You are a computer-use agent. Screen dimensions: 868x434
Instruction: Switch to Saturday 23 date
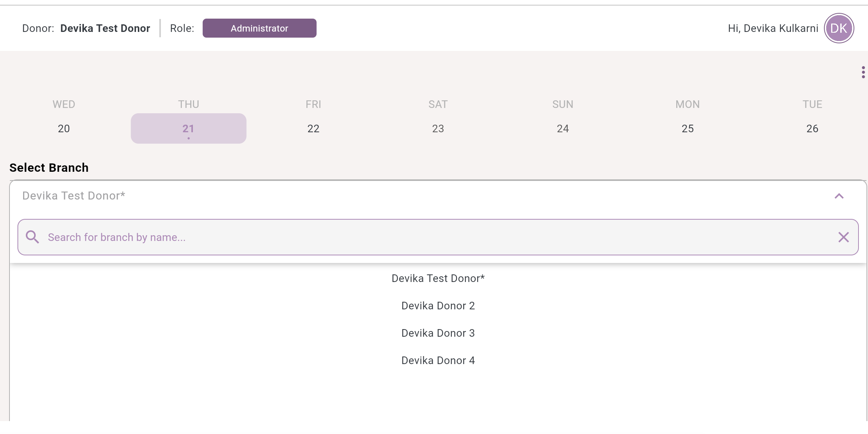(438, 128)
